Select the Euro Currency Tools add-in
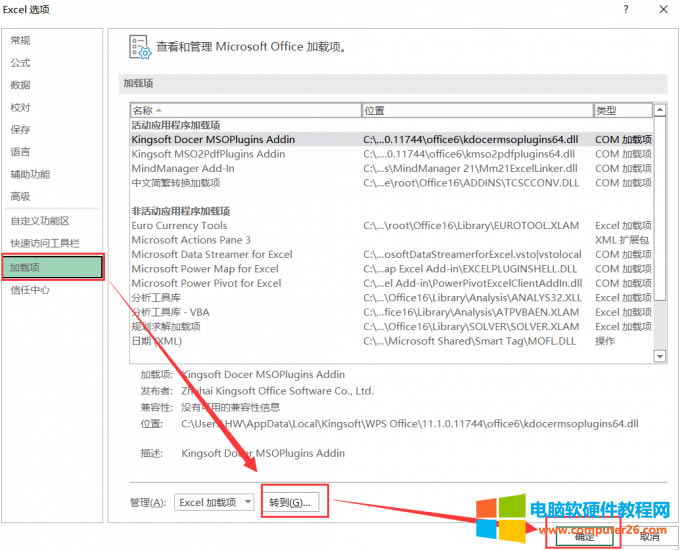The height and width of the screenshot is (550, 680). (x=179, y=226)
